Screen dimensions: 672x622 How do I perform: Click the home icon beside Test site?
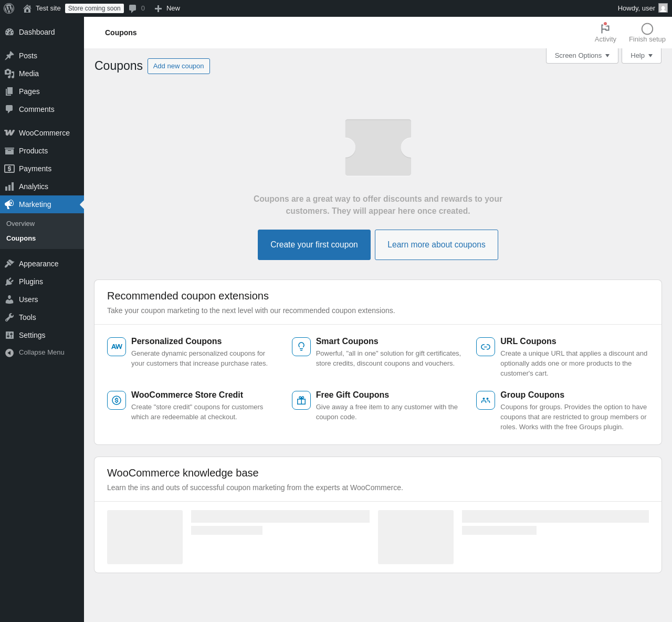(x=27, y=8)
